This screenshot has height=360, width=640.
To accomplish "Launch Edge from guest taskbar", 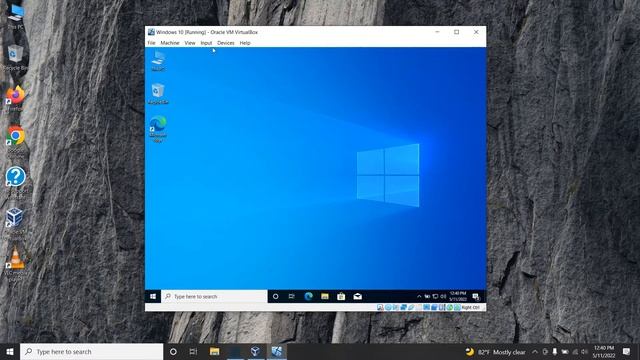I will coord(308,296).
